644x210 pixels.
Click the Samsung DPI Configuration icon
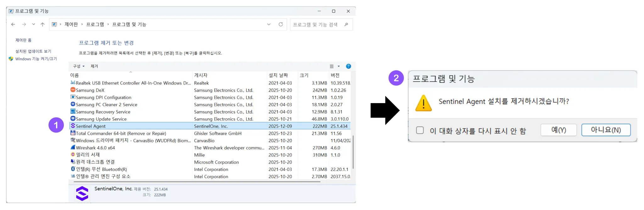[73, 97]
